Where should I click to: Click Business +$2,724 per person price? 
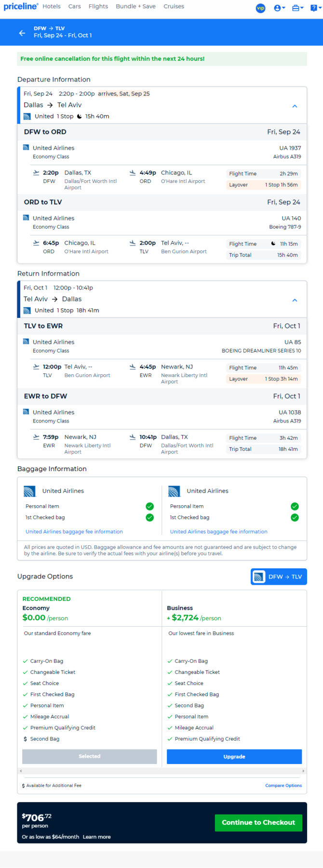pos(194,618)
